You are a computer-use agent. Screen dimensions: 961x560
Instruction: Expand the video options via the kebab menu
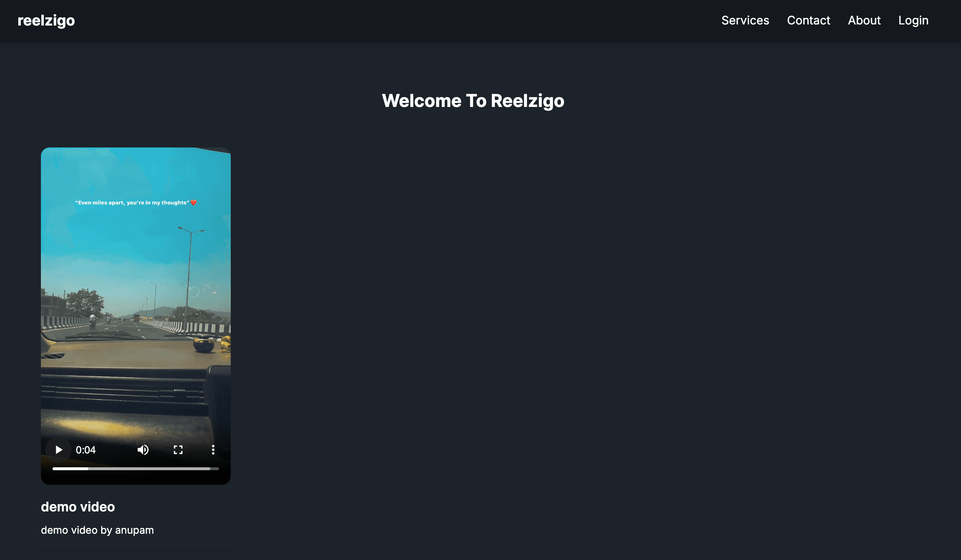point(213,450)
